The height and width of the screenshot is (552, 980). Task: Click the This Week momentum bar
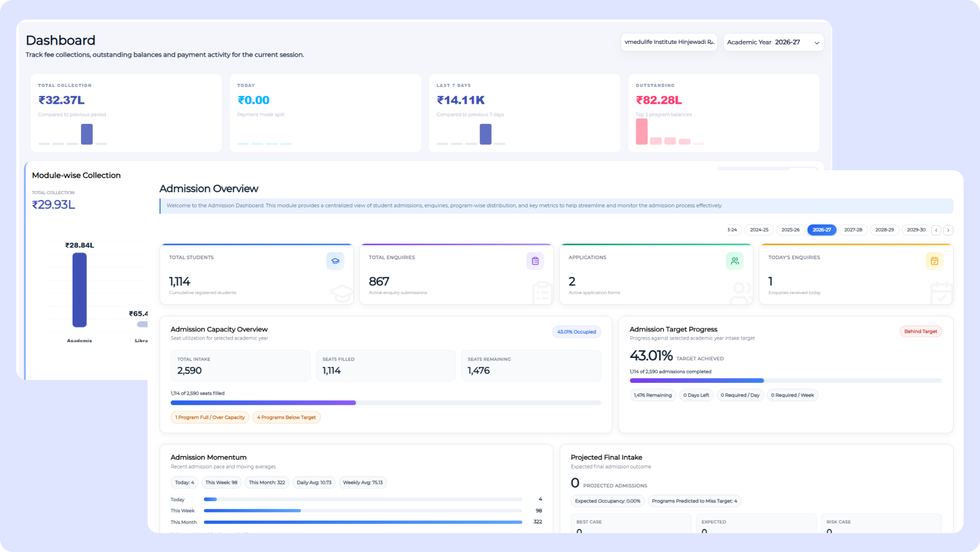click(x=363, y=510)
